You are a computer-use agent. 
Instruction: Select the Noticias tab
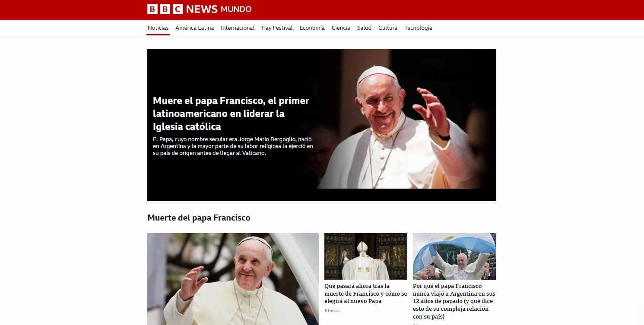coord(158,28)
